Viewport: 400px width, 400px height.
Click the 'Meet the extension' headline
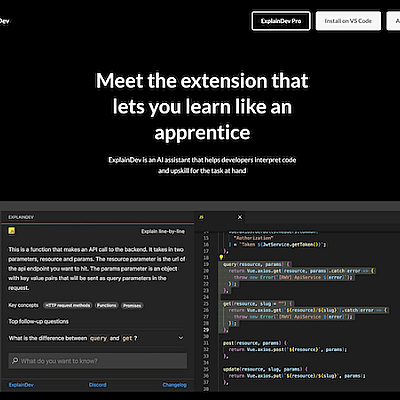(x=202, y=107)
